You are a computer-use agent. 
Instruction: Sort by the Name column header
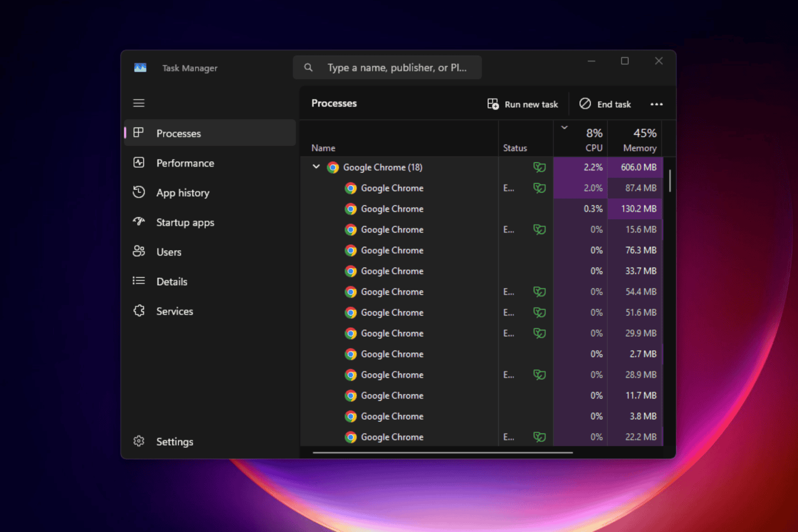(x=399, y=139)
